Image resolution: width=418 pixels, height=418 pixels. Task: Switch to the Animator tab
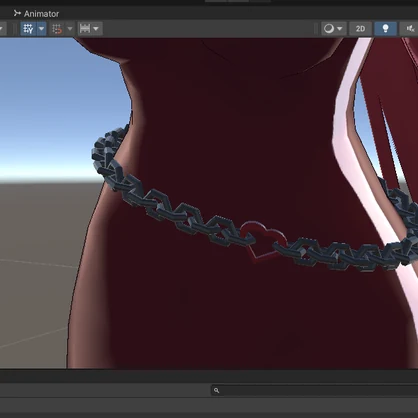coord(36,14)
